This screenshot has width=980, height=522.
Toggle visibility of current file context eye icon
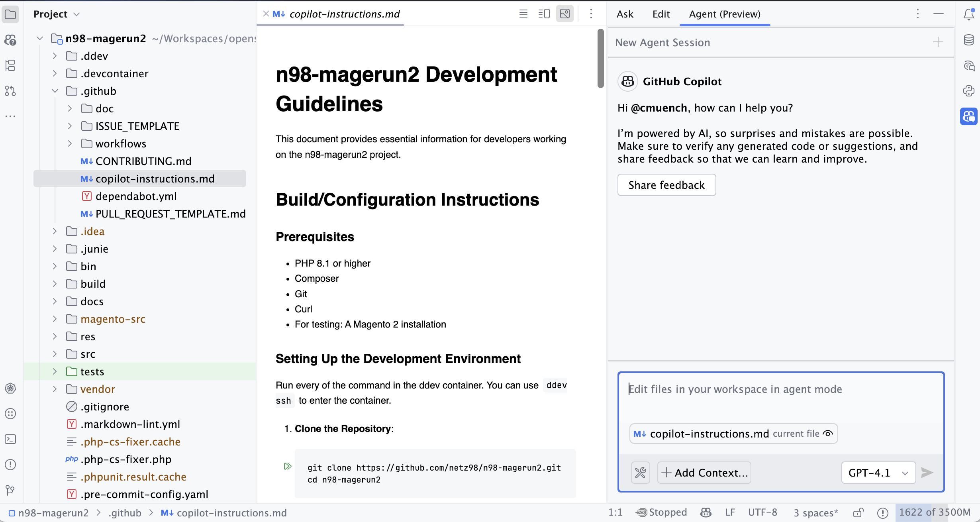828,434
